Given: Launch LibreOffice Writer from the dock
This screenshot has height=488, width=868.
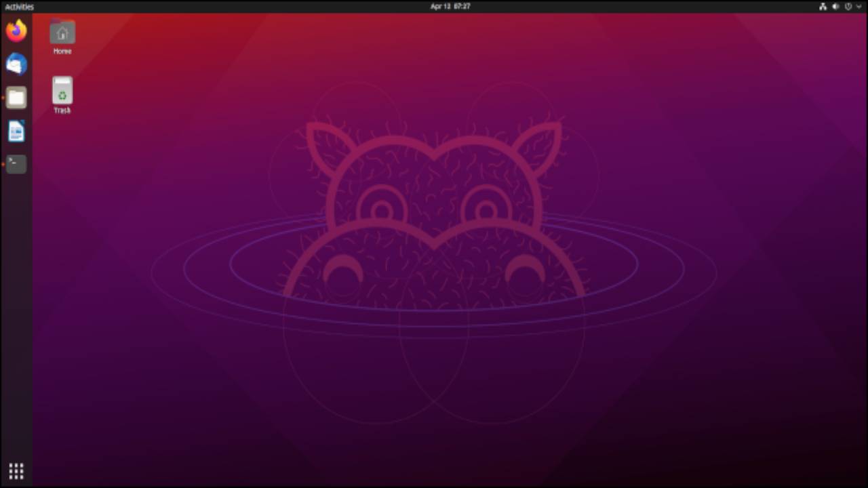Looking at the screenshot, I should (x=16, y=131).
